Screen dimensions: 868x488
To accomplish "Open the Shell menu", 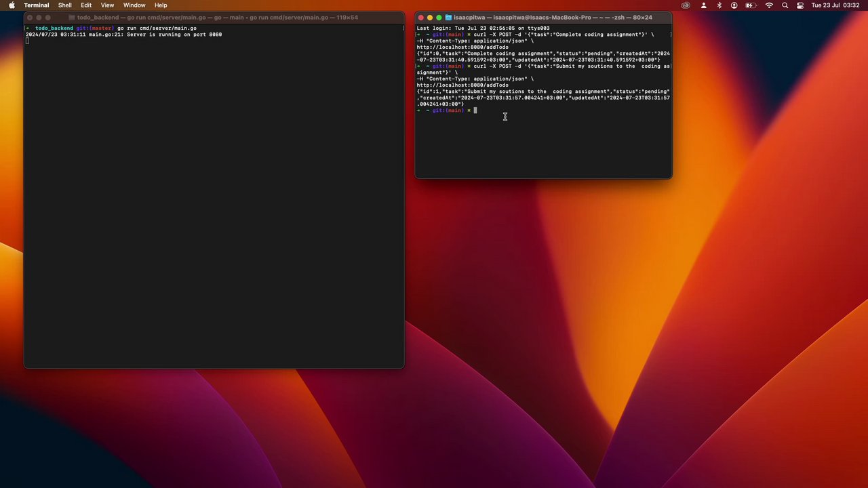I will (x=65, y=5).
